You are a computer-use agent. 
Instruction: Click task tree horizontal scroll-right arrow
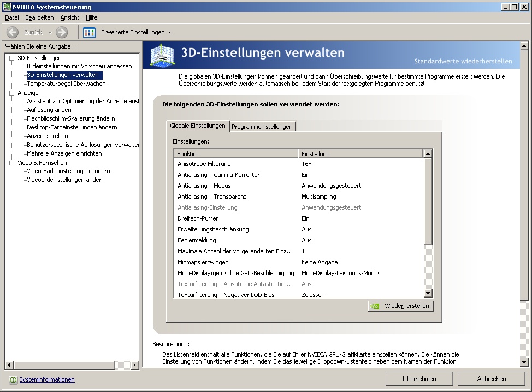tap(135, 365)
